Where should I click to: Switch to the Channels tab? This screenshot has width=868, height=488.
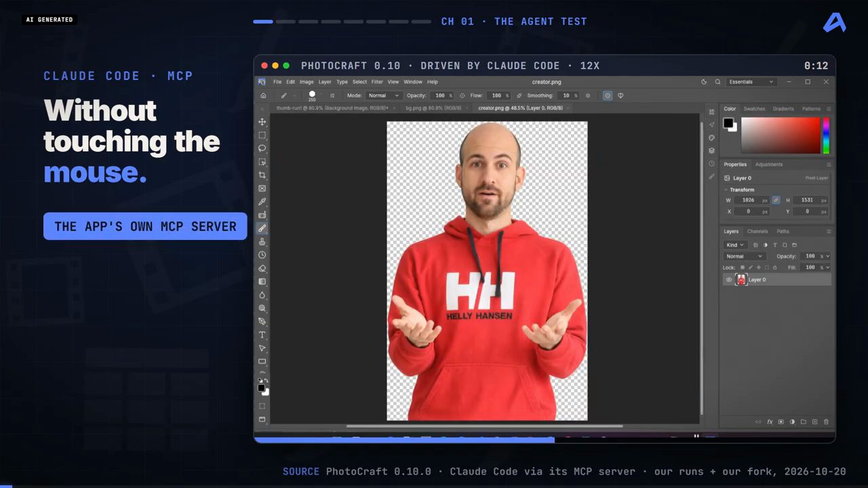[757, 231]
